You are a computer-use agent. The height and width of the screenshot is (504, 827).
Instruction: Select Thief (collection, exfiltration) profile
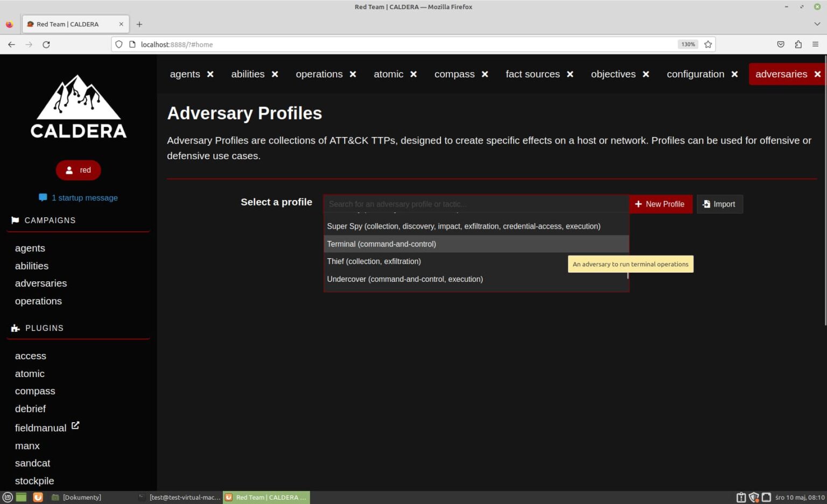pos(374,261)
